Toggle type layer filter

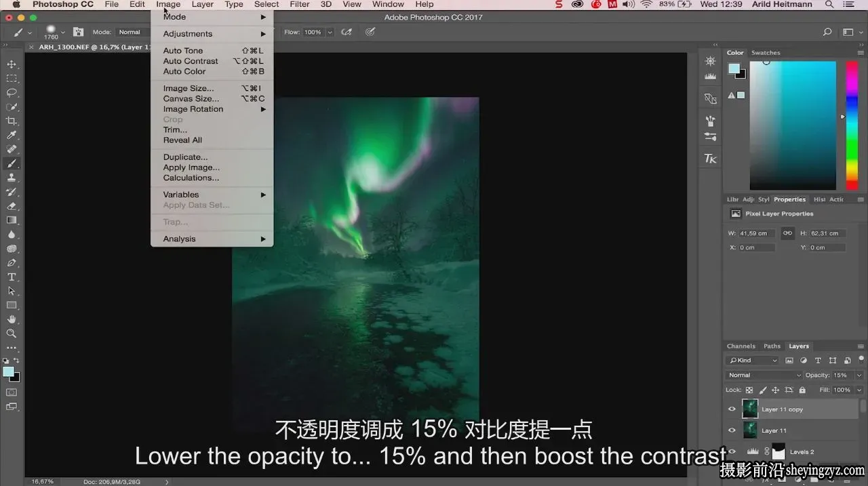[818, 361]
